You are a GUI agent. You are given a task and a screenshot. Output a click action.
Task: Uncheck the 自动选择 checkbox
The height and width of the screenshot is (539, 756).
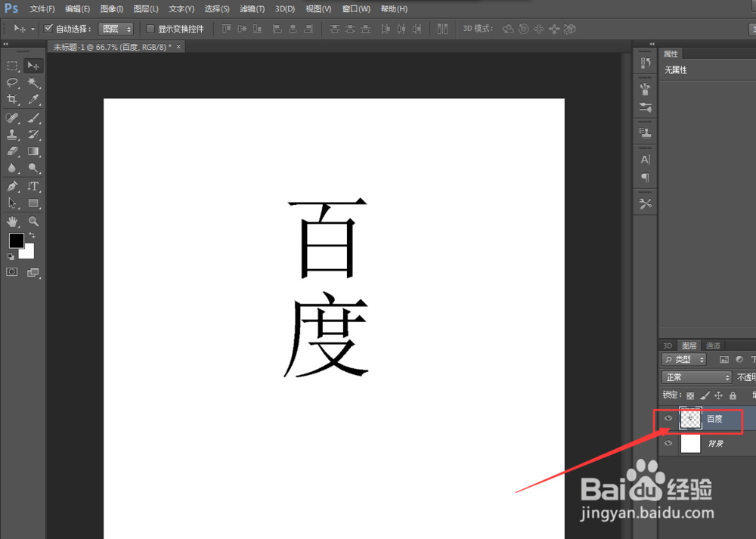click(48, 29)
